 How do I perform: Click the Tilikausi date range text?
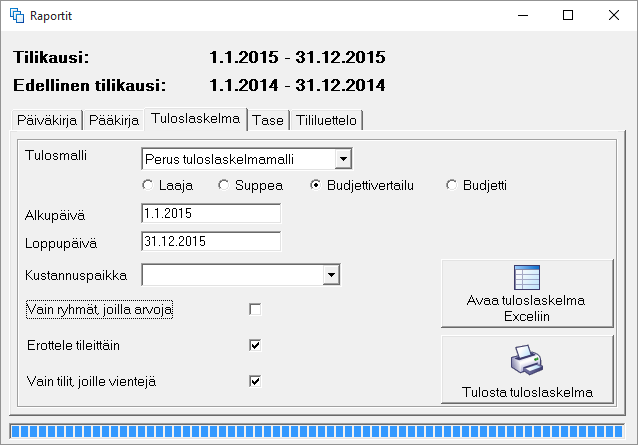[297, 57]
